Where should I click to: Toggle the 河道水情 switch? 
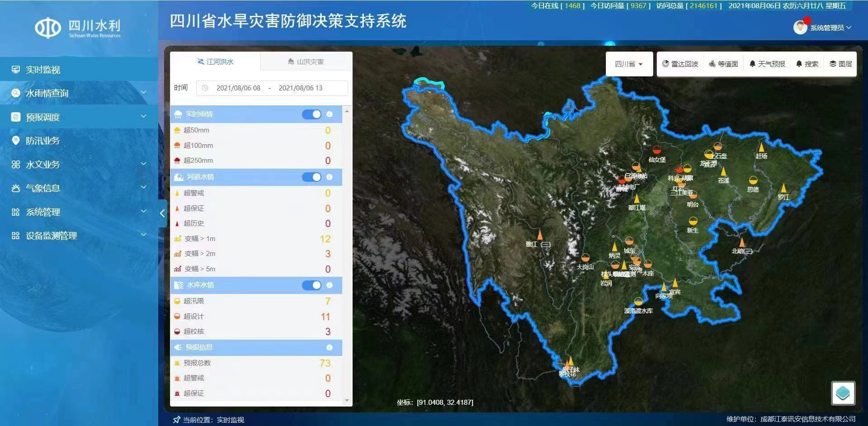(311, 177)
